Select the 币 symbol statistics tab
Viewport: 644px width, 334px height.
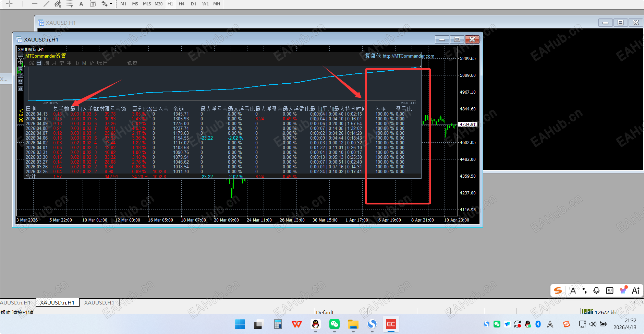(77, 63)
